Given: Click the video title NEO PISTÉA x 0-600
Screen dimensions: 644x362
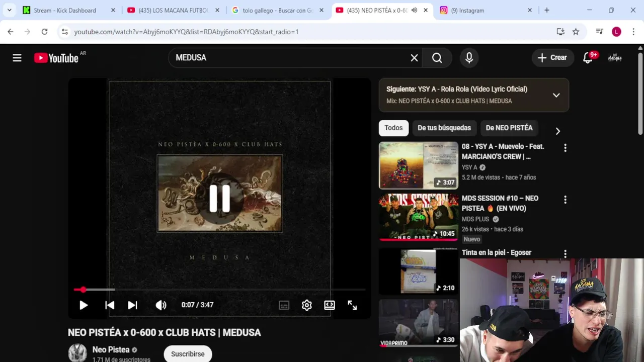Looking at the screenshot, I should pos(165,332).
